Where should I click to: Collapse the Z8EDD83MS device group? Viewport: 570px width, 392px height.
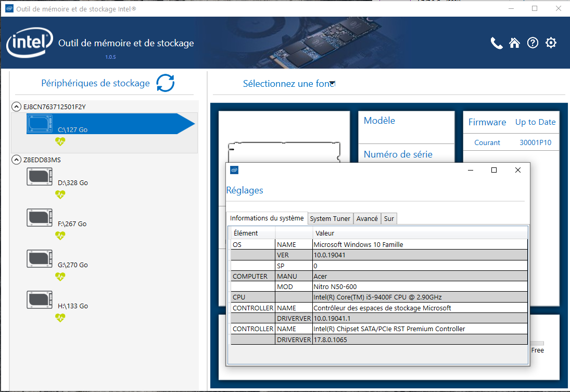point(16,160)
